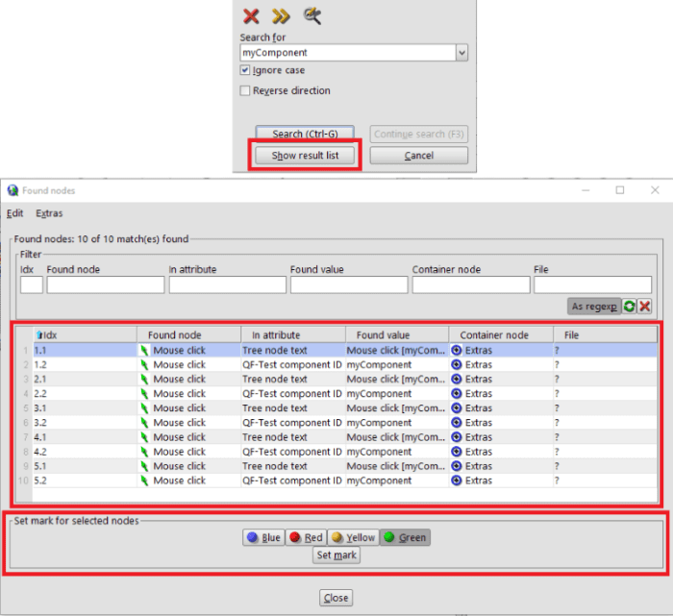Screen dimensions: 673x616
Task: Select result row with Idx 2.2
Action: (x=345, y=393)
